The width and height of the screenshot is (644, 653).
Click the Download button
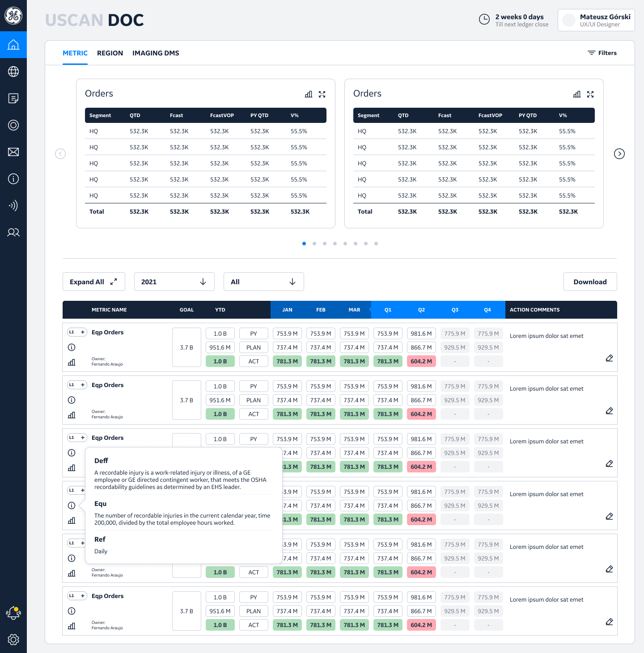coord(590,282)
